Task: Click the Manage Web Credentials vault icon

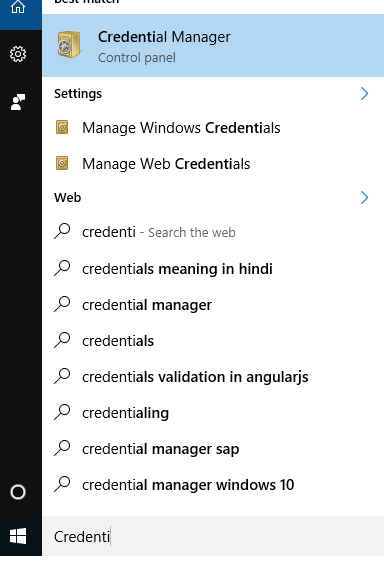Action: 62,163
